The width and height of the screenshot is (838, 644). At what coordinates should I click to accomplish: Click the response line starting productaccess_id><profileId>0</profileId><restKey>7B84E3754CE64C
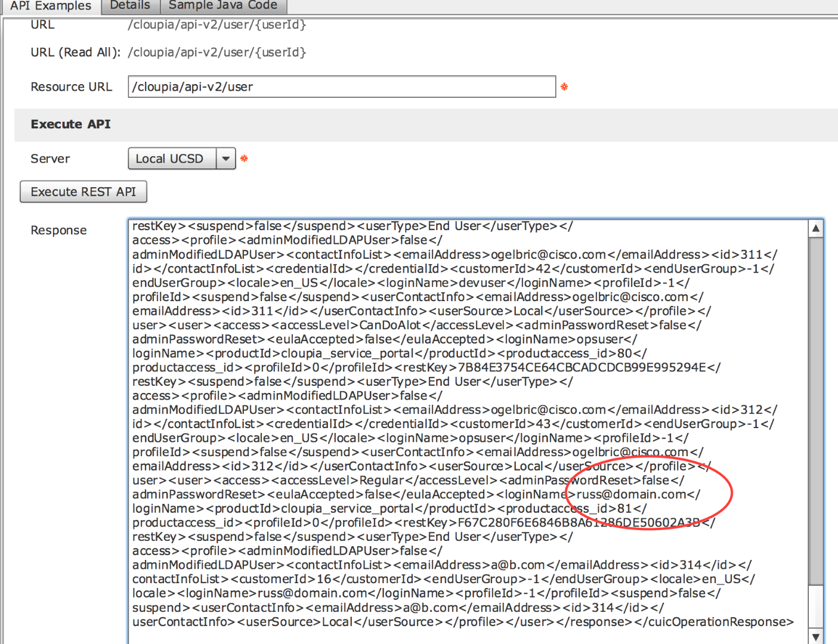click(426, 367)
